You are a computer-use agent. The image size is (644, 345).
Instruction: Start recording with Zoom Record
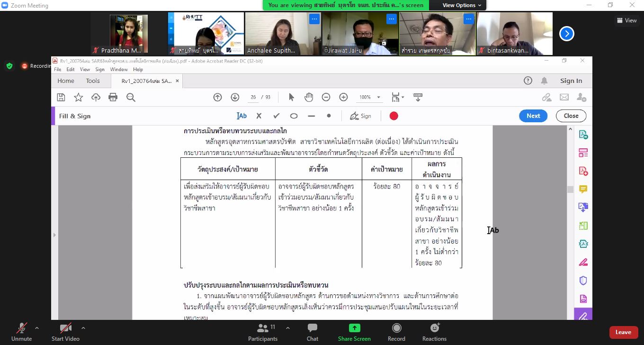click(x=396, y=332)
